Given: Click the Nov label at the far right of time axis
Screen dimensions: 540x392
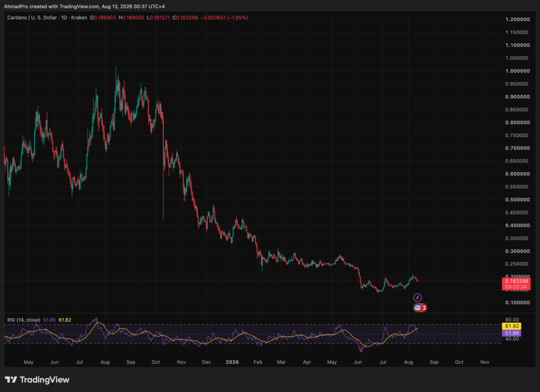Looking at the screenshot, I should click(485, 362).
